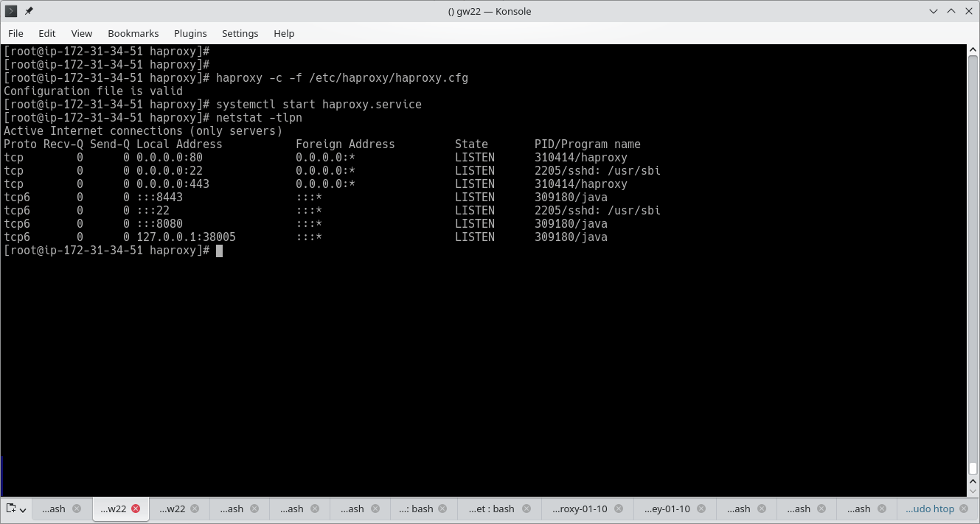Open the View menu
Viewport: 980px width, 524px height.
81,33
